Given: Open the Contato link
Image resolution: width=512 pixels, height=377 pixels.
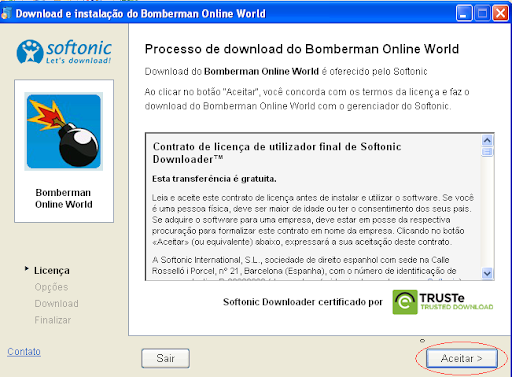Looking at the screenshot, I should (24, 352).
